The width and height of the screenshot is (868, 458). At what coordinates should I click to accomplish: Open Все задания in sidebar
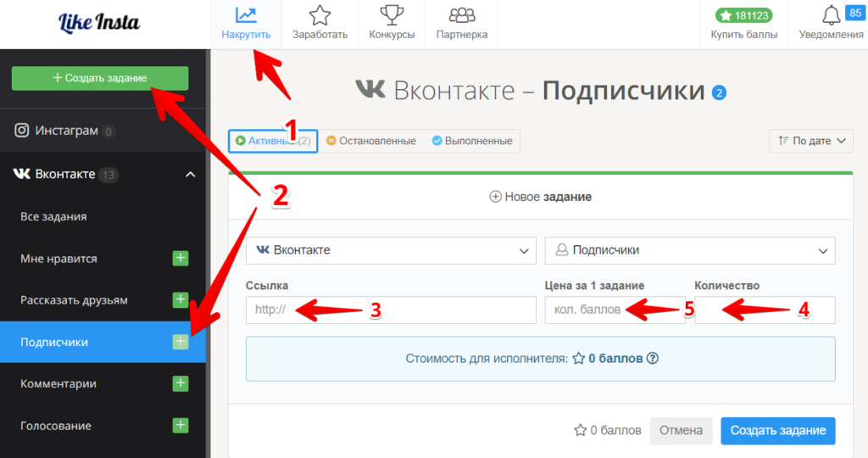pos(53,217)
